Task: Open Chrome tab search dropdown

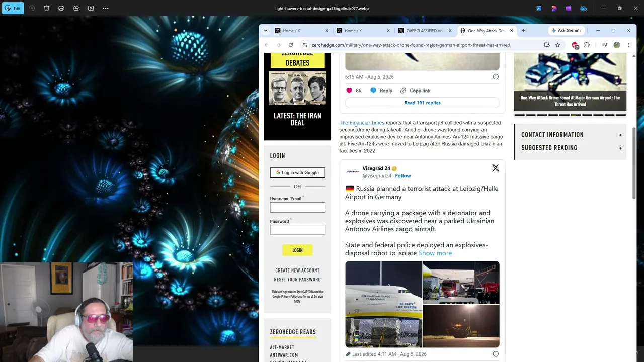Action: click(266, 31)
